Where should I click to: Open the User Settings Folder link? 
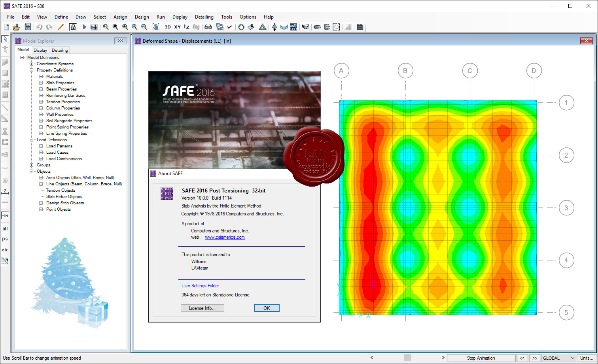tap(200, 286)
